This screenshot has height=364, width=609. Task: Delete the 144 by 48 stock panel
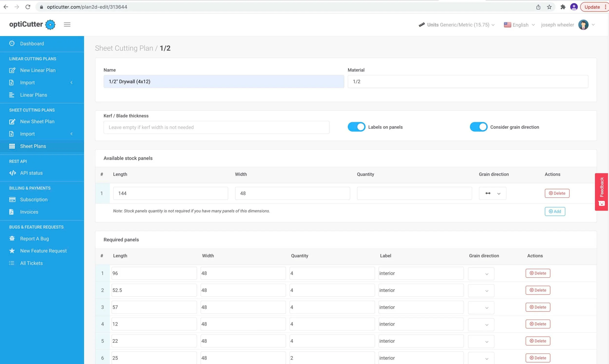pyautogui.click(x=557, y=193)
